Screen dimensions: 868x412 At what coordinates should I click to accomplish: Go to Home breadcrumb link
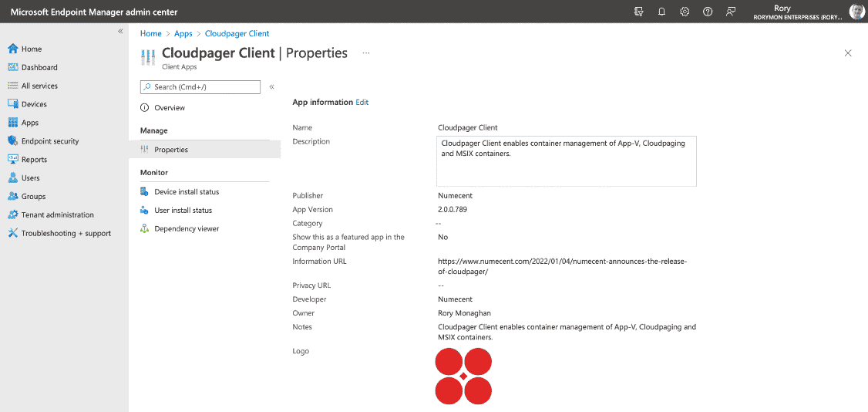pos(150,33)
